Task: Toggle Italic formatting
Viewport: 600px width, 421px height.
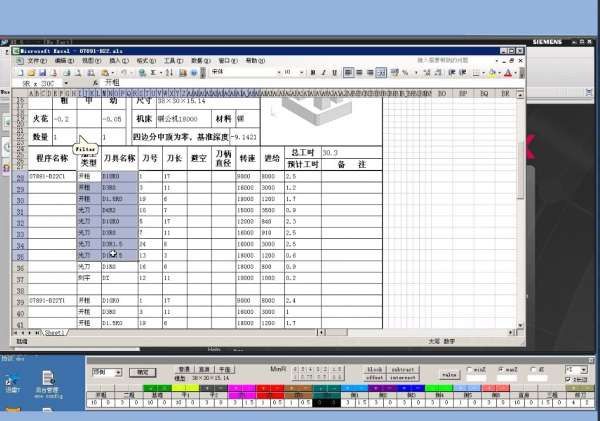Action: (324, 73)
